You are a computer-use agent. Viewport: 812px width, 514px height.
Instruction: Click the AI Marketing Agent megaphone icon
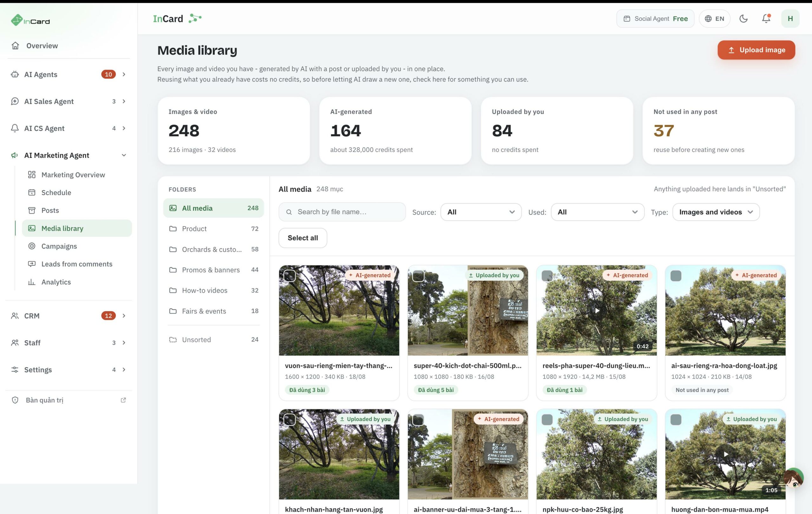[x=15, y=155]
